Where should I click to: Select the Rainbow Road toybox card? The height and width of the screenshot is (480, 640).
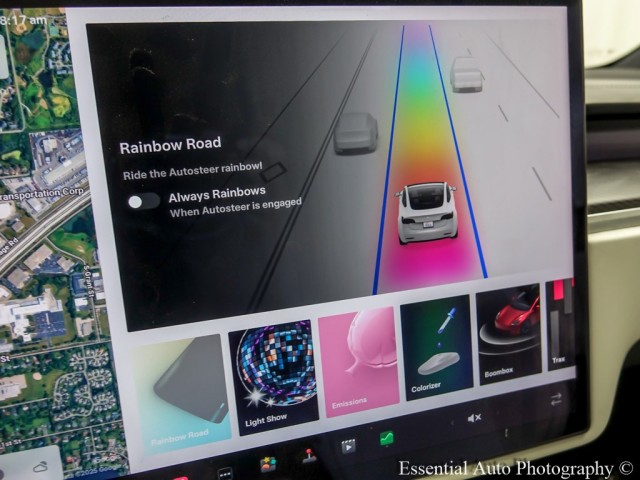tap(181, 394)
